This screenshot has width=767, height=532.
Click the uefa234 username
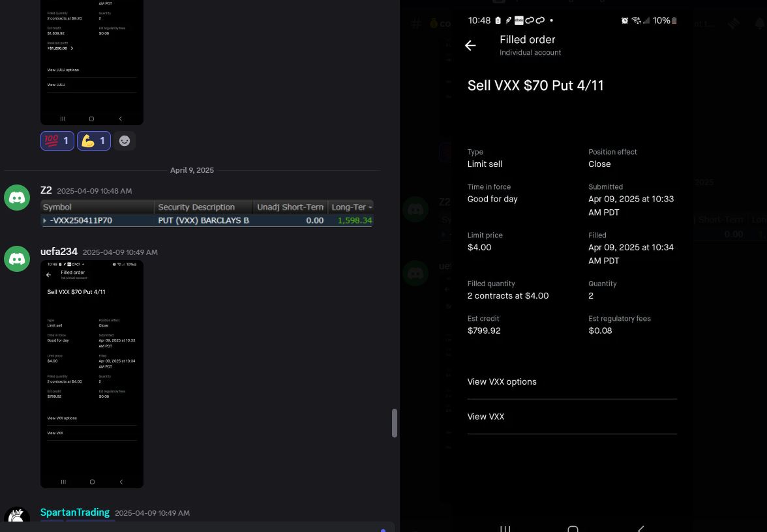tap(59, 252)
